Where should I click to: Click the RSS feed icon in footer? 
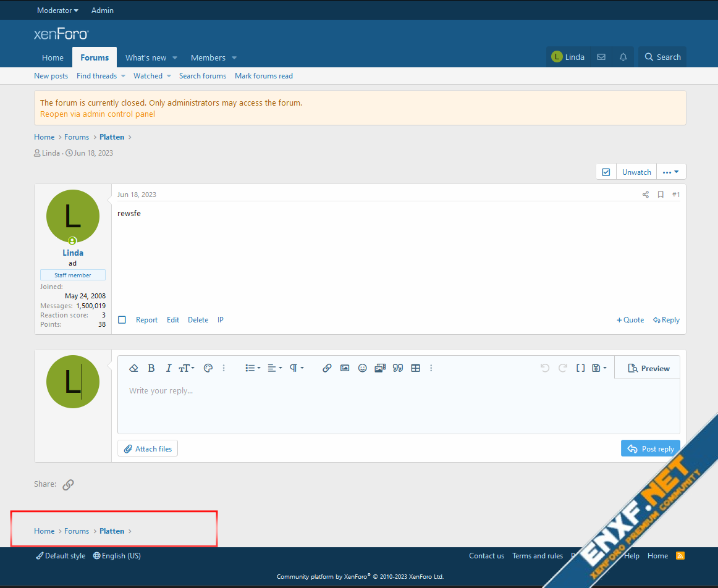(x=680, y=556)
